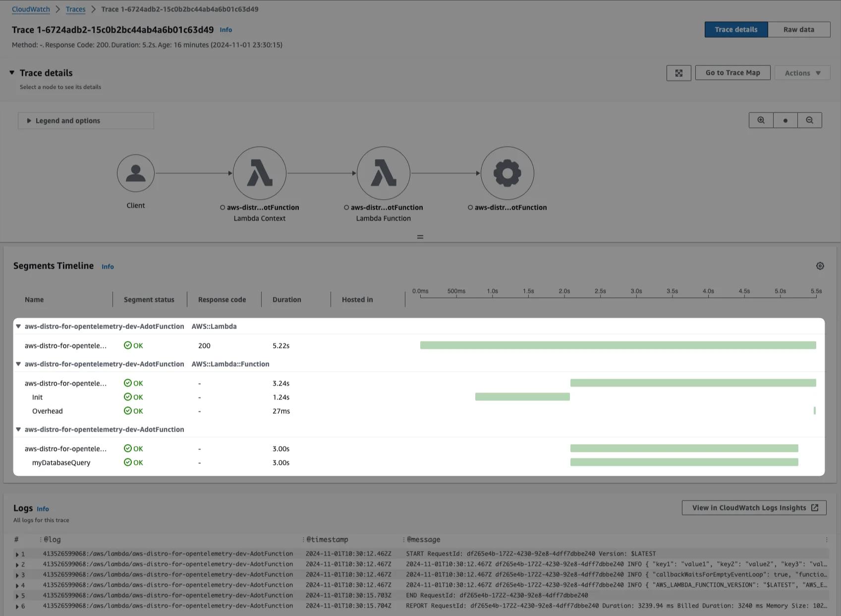Collapse the AWS::Lambda::Function segment group

coord(18,364)
